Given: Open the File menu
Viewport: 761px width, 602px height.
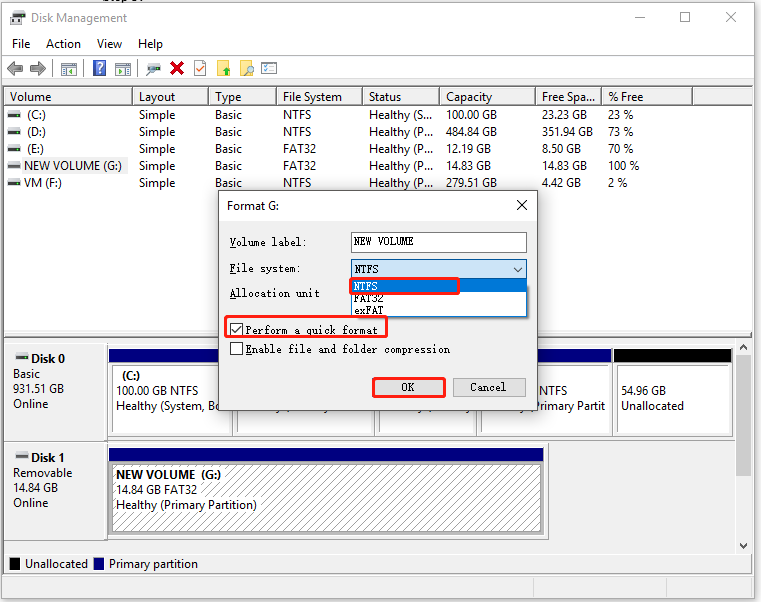Looking at the screenshot, I should click(21, 44).
